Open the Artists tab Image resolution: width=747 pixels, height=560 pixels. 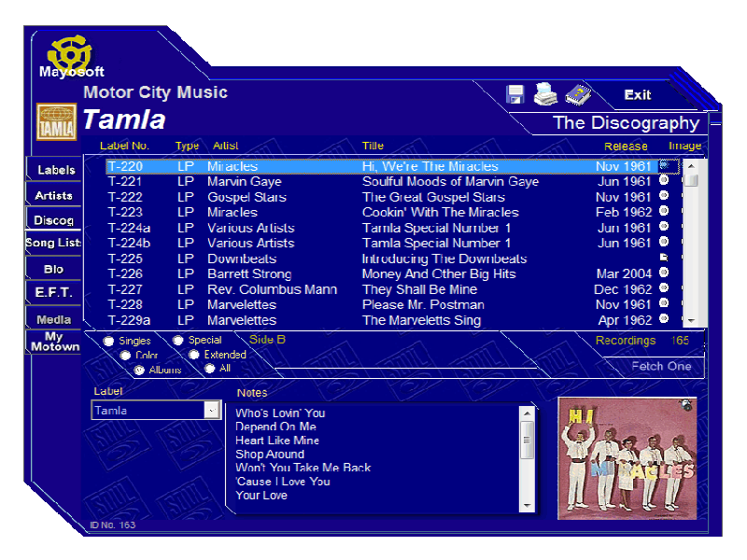[x=54, y=195]
